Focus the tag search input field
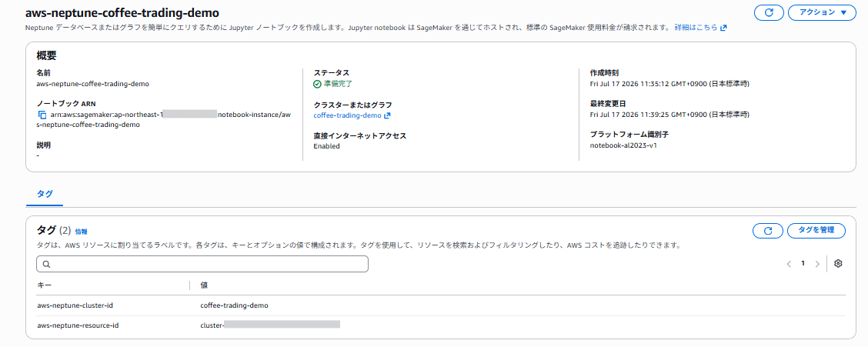The height and width of the screenshot is (347, 868). (x=202, y=264)
